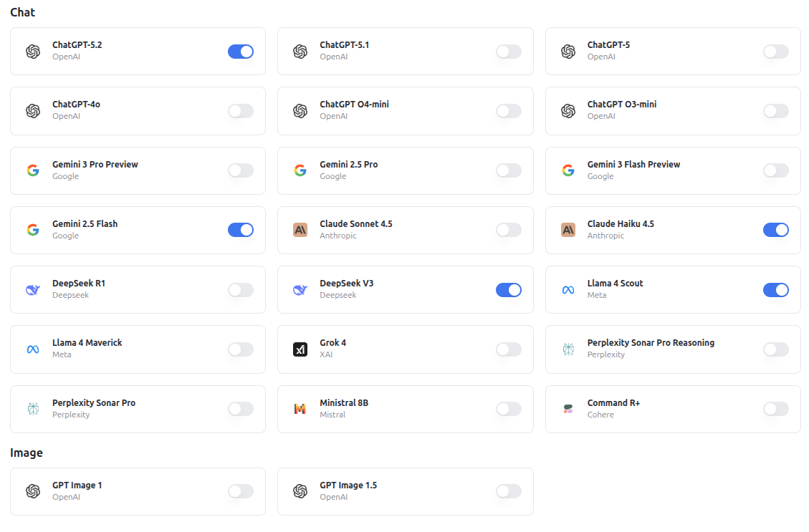Select the XAI icon on the Grok 4 card

pyautogui.click(x=300, y=349)
